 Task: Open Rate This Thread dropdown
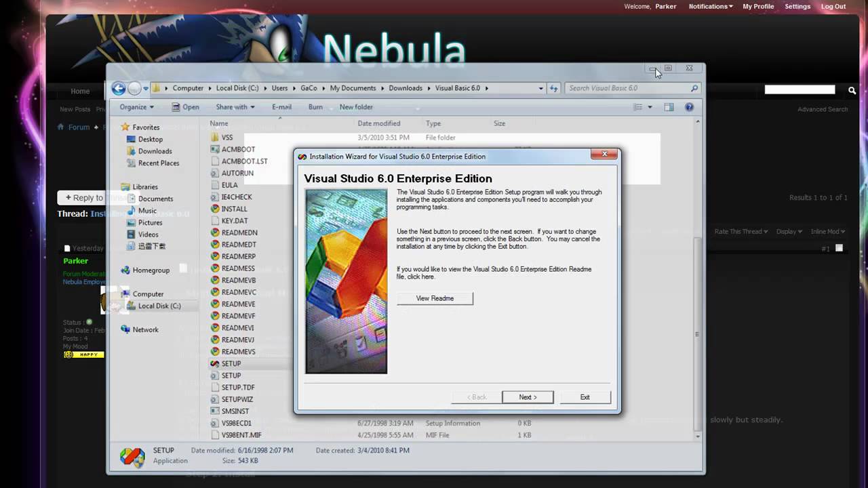[741, 231]
